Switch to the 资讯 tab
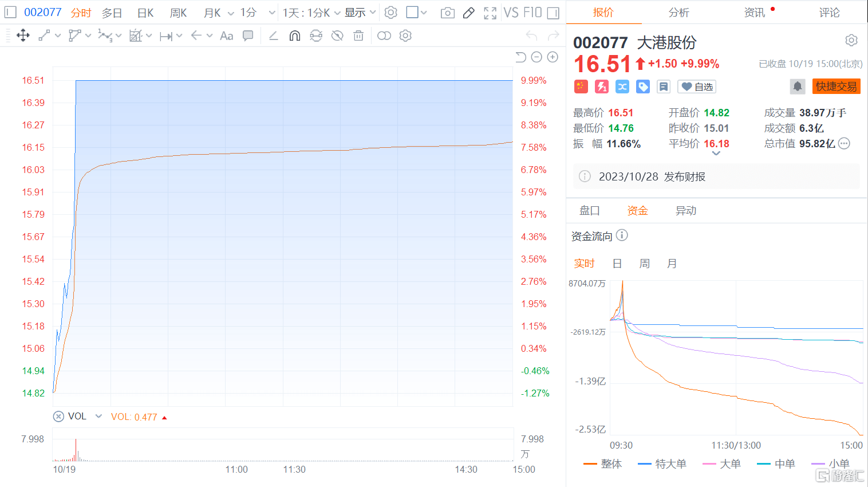868x487 pixels. pos(755,12)
